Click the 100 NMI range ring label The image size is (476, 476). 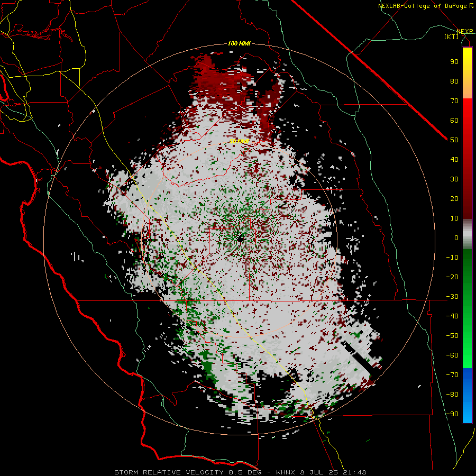[x=239, y=43]
